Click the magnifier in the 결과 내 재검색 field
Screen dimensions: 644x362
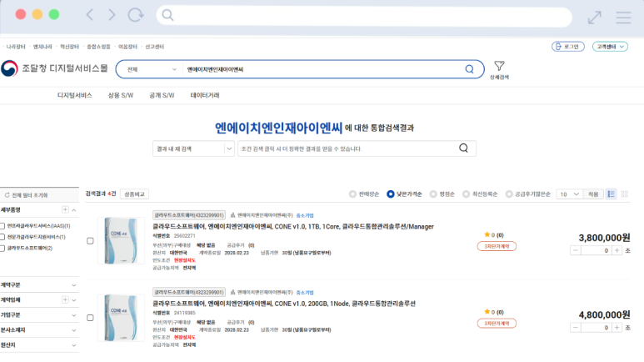click(x=463, y=148)
